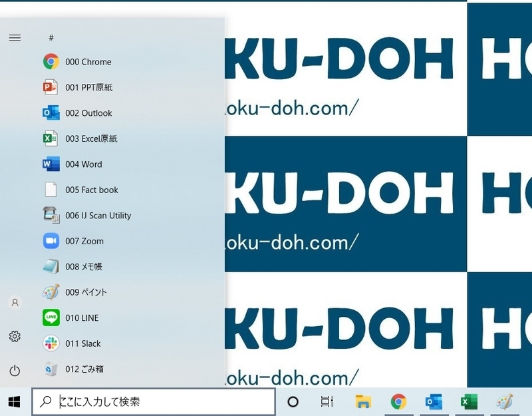The width and height of the screenshot is (532, 416).
Task: Open the 002 Outlook icon in Start list
Action: (51, 112)
